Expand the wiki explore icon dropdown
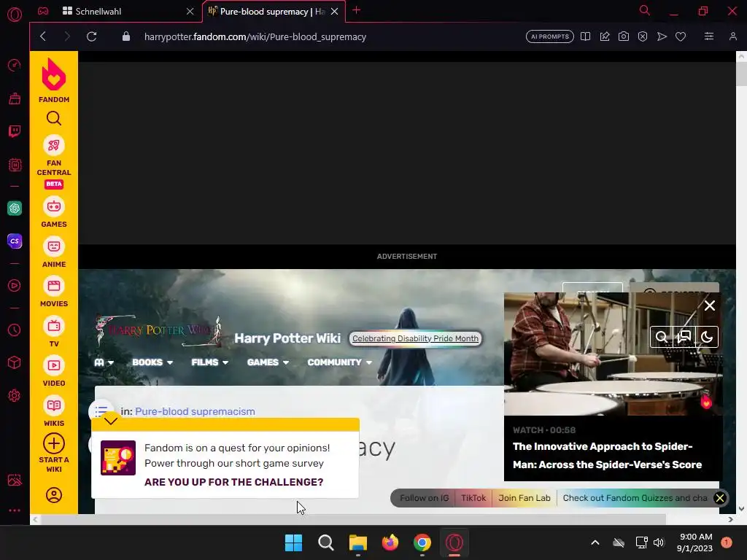Viewport: 747px width, 560px height. 104,362
